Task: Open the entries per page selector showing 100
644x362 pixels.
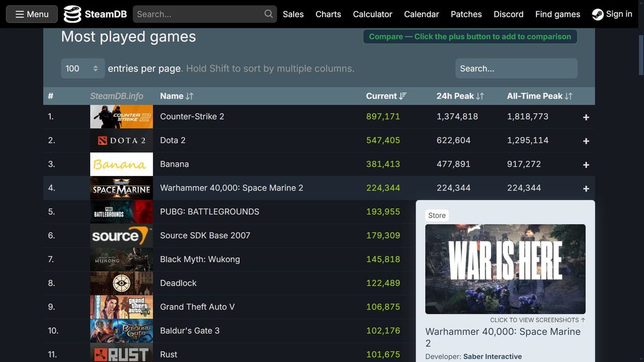Action: click(82, 69)
